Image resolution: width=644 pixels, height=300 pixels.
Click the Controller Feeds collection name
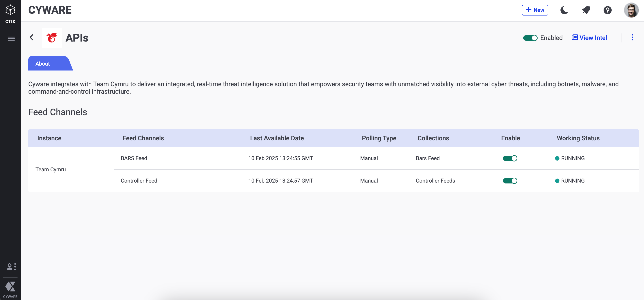[x=435, y=181]
